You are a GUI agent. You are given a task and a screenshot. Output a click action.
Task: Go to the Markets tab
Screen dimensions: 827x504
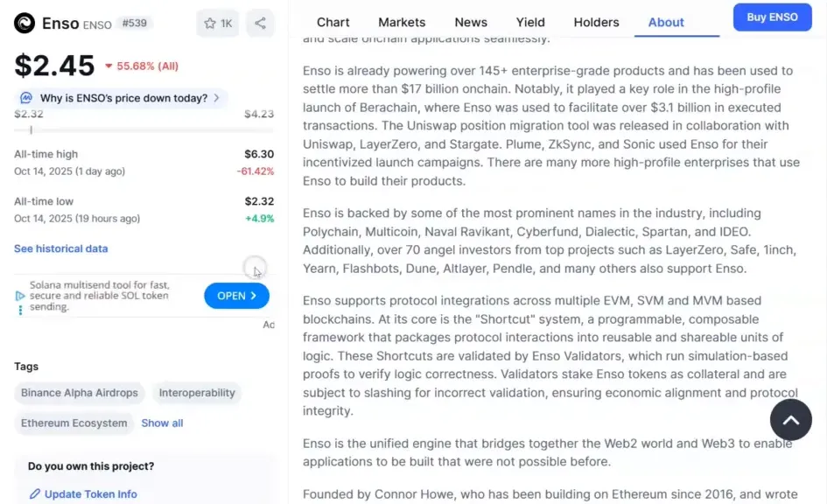click(402, 23)
